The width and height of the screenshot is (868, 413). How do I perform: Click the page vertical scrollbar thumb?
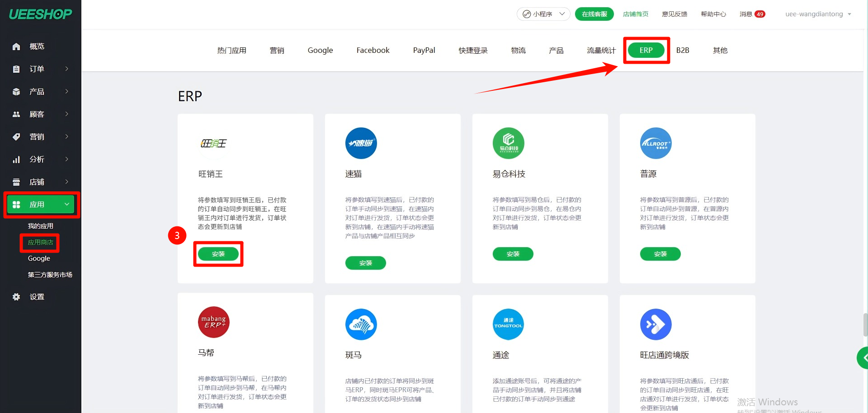tap(865, 324)
